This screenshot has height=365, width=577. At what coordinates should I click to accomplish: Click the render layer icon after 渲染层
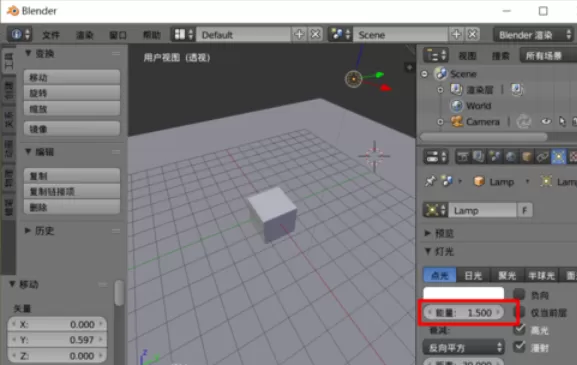517,89
